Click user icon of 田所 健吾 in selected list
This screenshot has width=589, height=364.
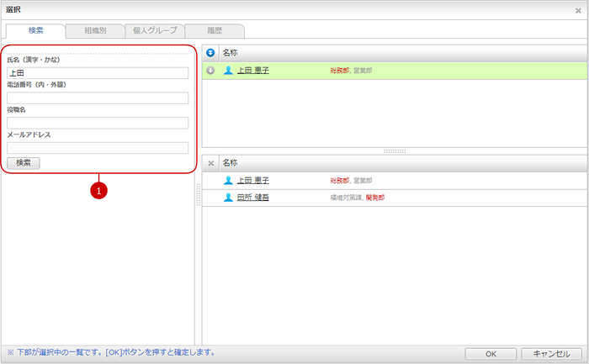[228, 198]
